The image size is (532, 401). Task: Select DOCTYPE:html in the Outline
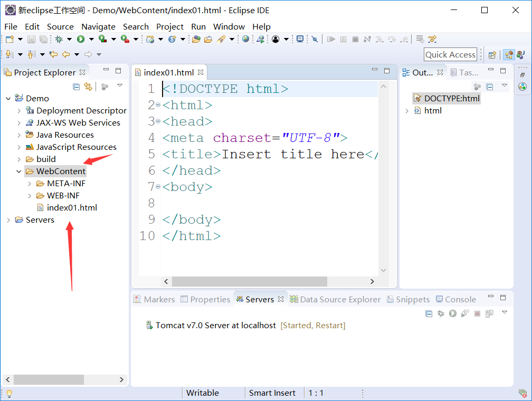tap(447, 99)
